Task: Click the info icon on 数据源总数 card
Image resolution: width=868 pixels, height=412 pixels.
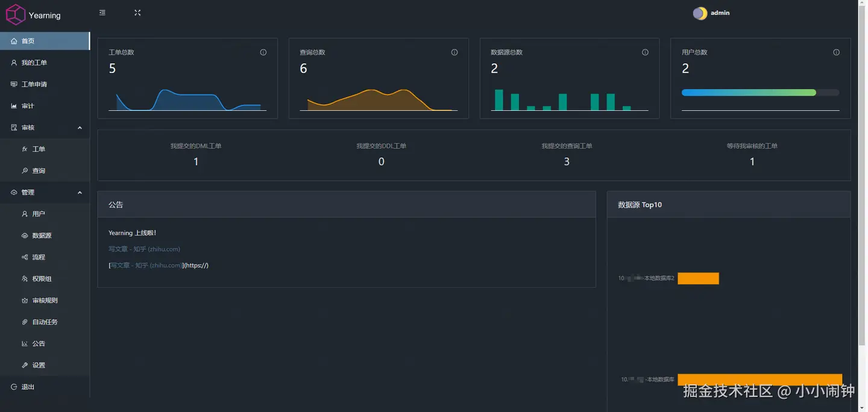Action: point(645,52)
